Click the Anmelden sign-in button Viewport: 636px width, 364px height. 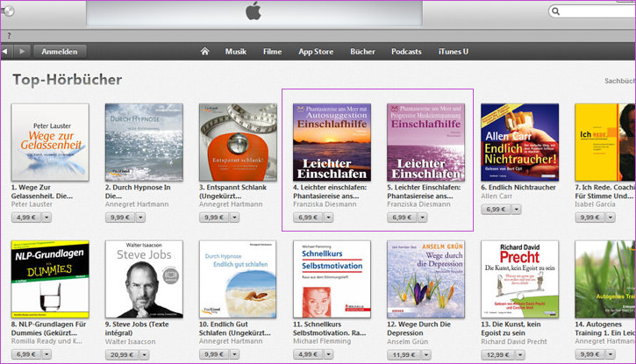[x=60, y=52]
